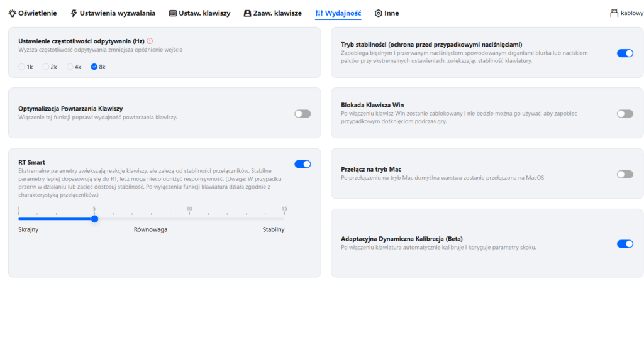Viewport: 644px width, 340px height.
Task: Click the Równowaga slider label
Action: [151, 229]
